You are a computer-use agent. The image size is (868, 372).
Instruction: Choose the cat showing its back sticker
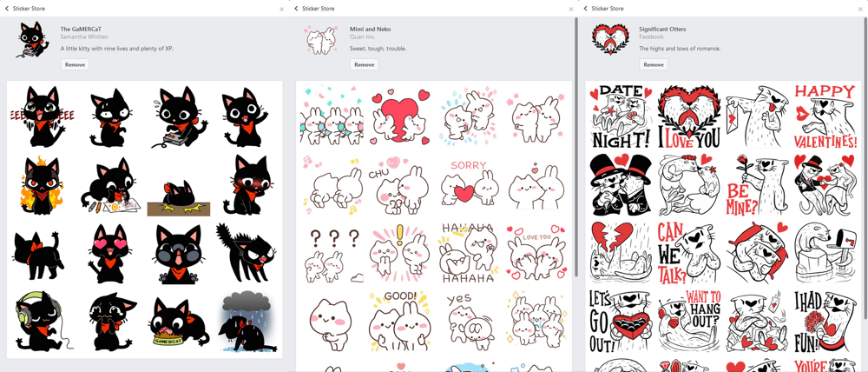point(39,255)
